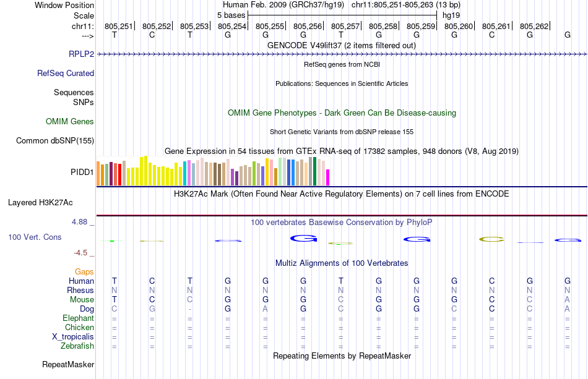Click the 4.88 PhyloP upper axis value
Image resolution: width=588 pixels, height=379 pixels.
[x=79, y=222]
